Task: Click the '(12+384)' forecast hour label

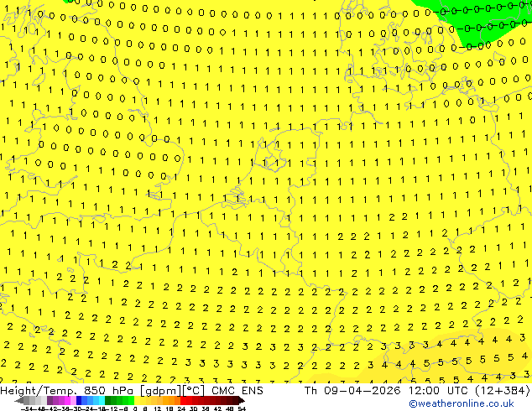Action: pos(503,391)
